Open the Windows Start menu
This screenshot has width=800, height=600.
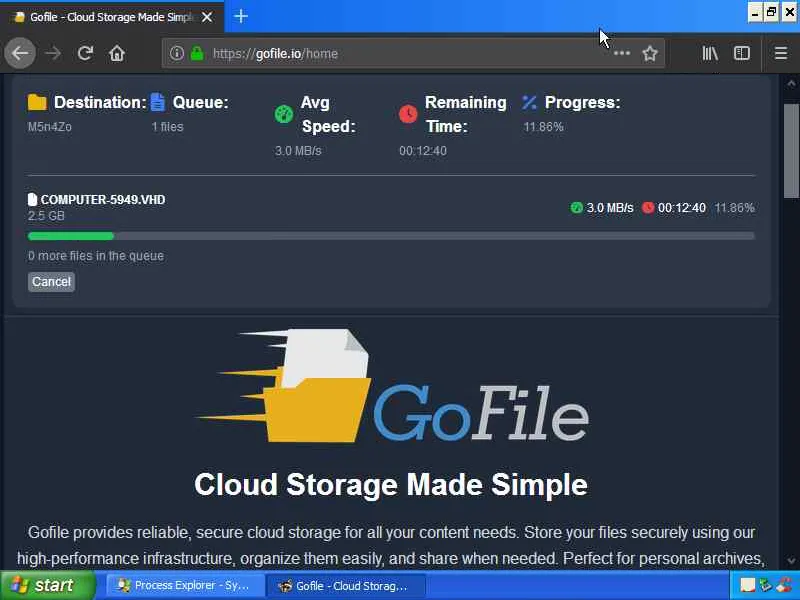coord(47,585)
